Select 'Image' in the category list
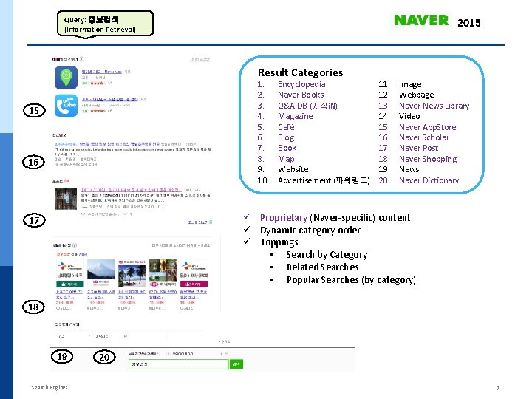 tap(410, 84)
